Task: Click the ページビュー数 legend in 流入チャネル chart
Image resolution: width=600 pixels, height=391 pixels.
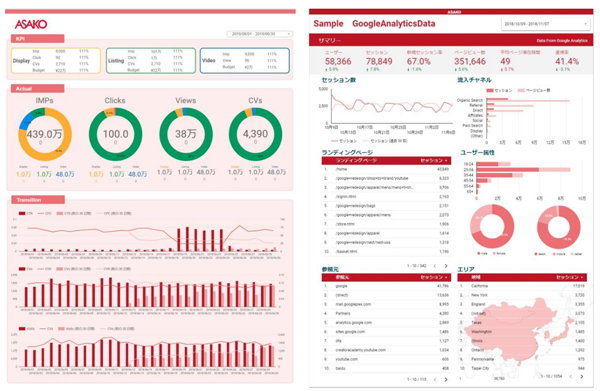Action: 534,91
